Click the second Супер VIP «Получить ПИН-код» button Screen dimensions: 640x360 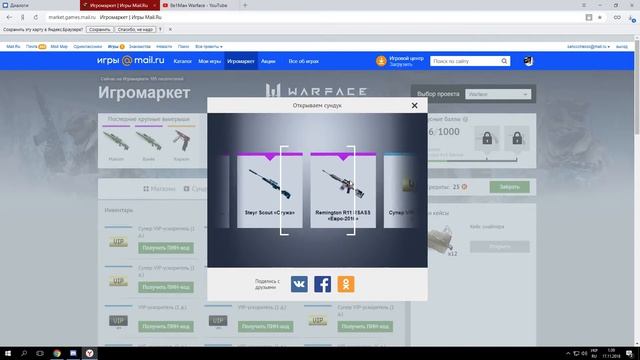(166, 287)
